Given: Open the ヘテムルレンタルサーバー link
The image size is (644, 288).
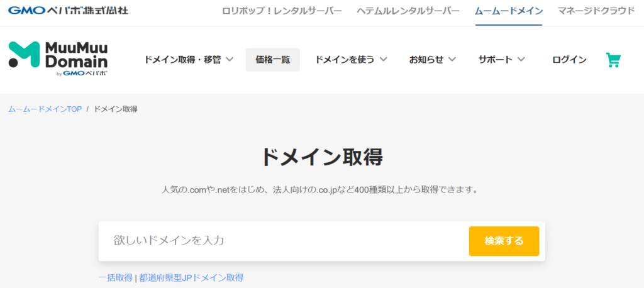Looking at the screenshot, I should pyautogui.click(x=408, y=11).
